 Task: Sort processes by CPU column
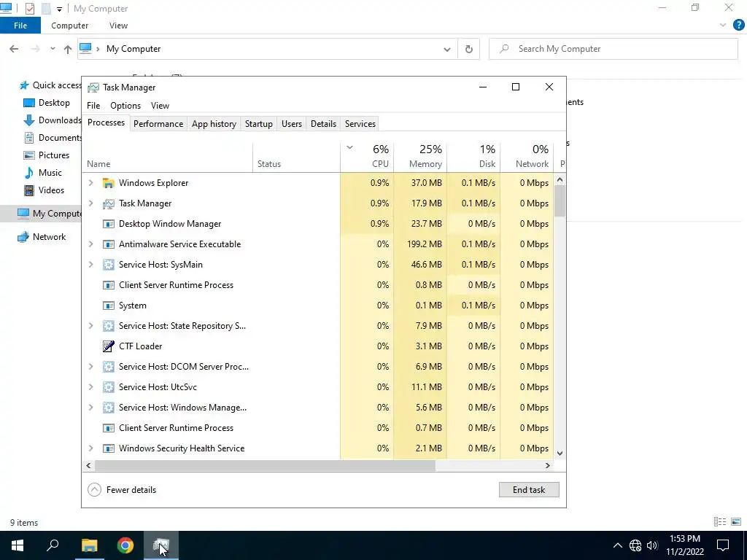click(368, 157)
